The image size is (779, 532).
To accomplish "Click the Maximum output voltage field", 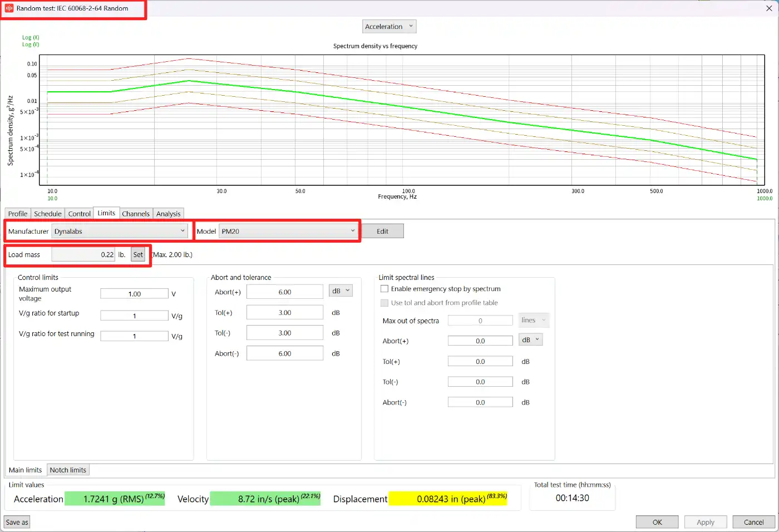I will [x=134, y=294].
